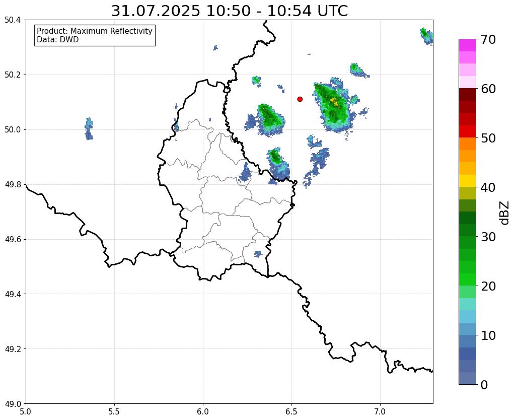Click the longitude label 7.0
The image size is (515, 420).
pyautogui.click(x=380, y=411)
